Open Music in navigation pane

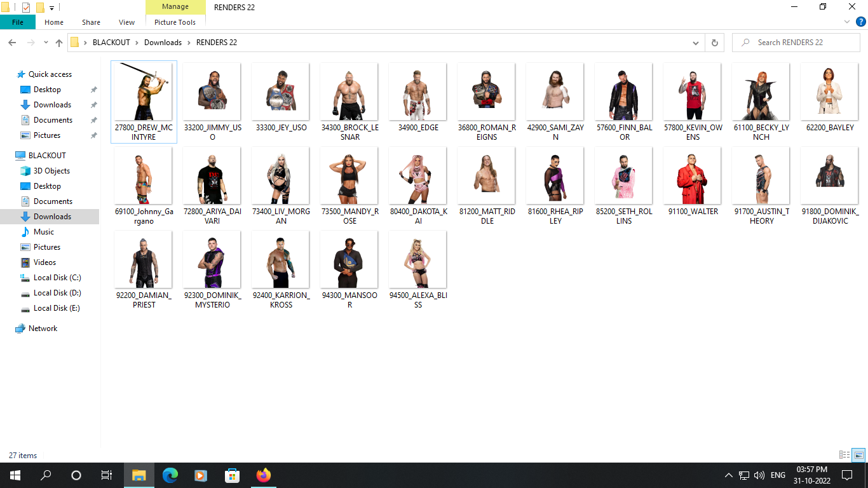point(43,232)
